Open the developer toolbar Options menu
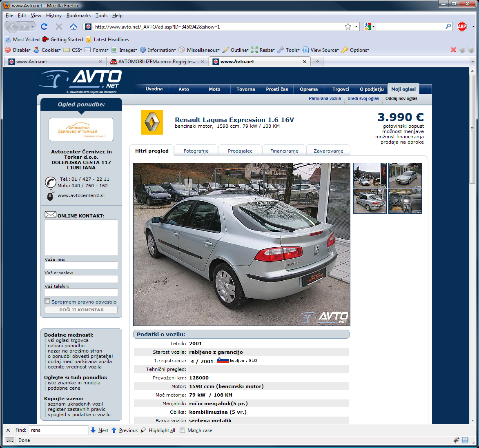 (355, 50)
